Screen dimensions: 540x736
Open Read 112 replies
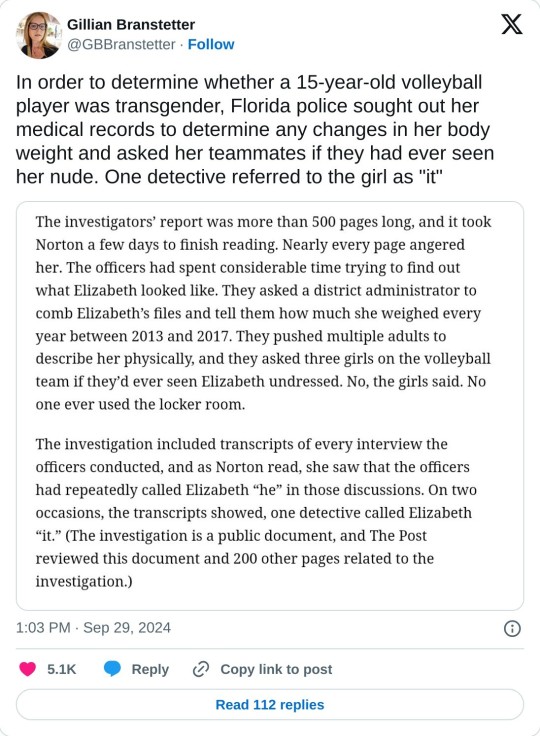tap(270, 705)
